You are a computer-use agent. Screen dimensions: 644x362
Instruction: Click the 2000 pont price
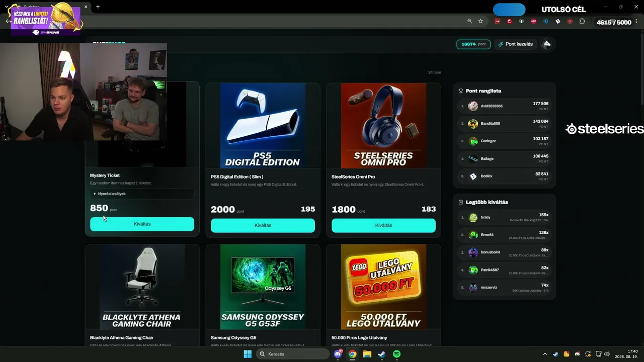227,210
